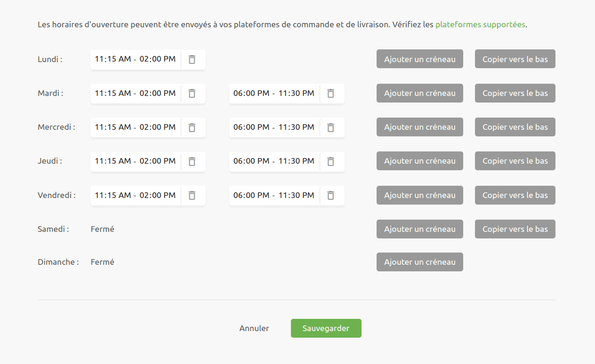Delete Monday's 11:15 AM time slot
The image size is (595, 364).
[192, 59]
